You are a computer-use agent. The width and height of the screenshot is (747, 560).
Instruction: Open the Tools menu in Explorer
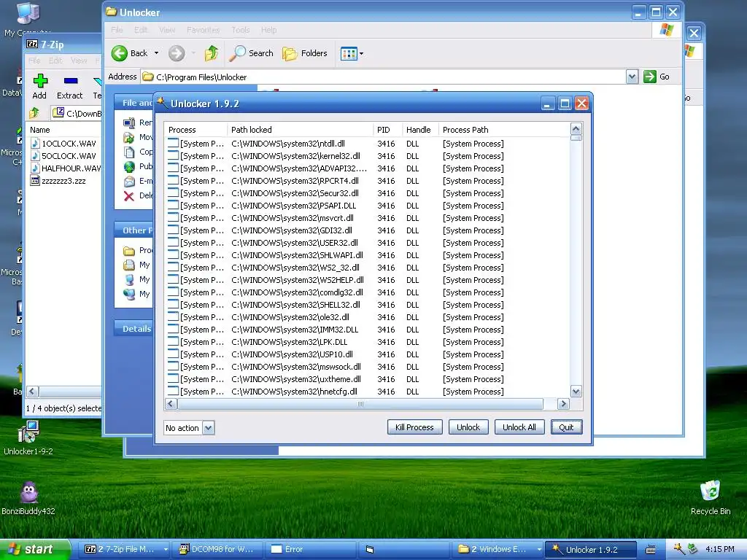(x=241, y=30)
